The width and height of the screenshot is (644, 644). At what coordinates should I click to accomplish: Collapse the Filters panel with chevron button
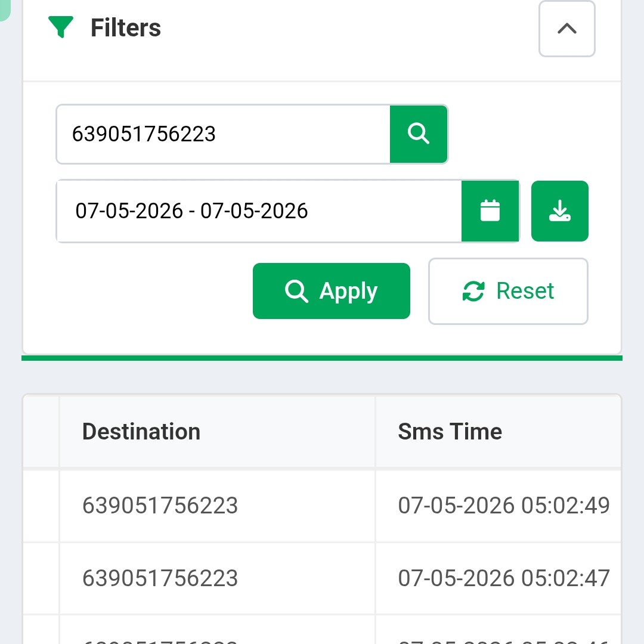567,29
